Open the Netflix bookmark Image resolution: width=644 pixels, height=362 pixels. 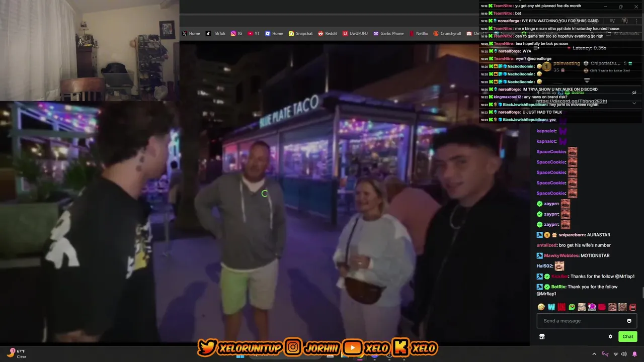click(419, 34)
